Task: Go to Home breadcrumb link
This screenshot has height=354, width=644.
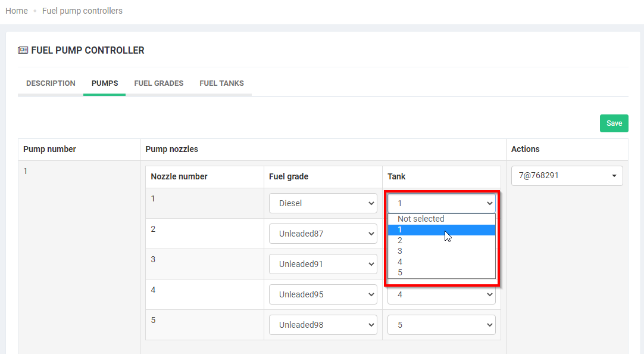Action: pyautogui.click(x=17, y=11)
